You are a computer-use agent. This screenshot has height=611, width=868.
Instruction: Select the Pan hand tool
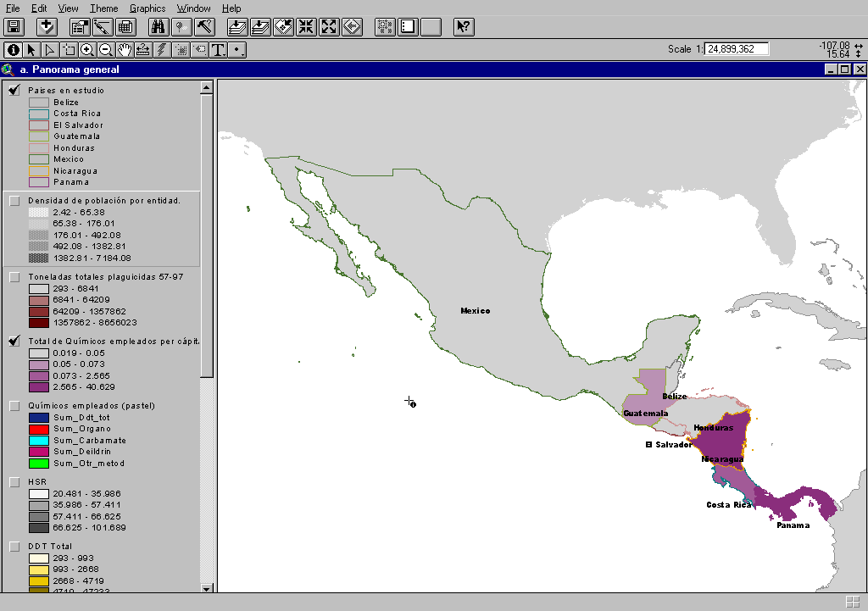[125, 50]
